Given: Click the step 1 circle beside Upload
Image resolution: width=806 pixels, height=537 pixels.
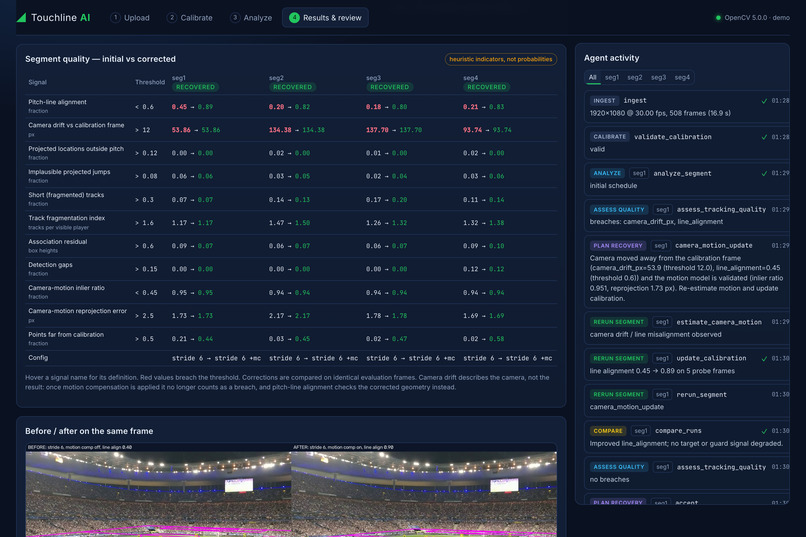Looking at the screenshot, I should [x=115, y=17].
